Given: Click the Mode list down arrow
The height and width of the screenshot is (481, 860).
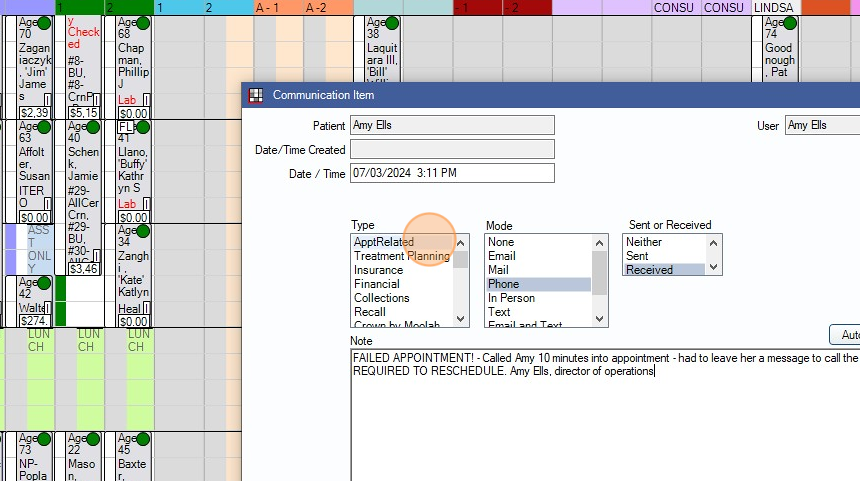Looking at the screenshot, I should click(x=599, y=319).
